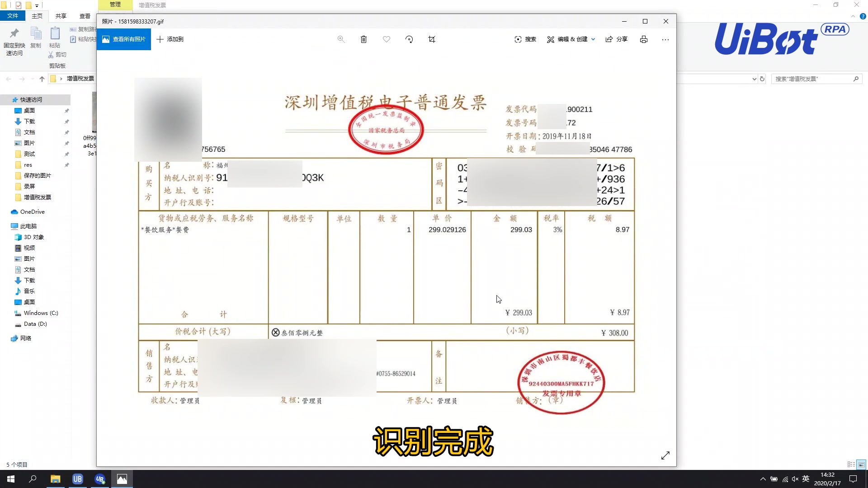The width and height of the screenshot is (868, 488).
Task: Click the 添加到 button
Action: pos(170,39)
